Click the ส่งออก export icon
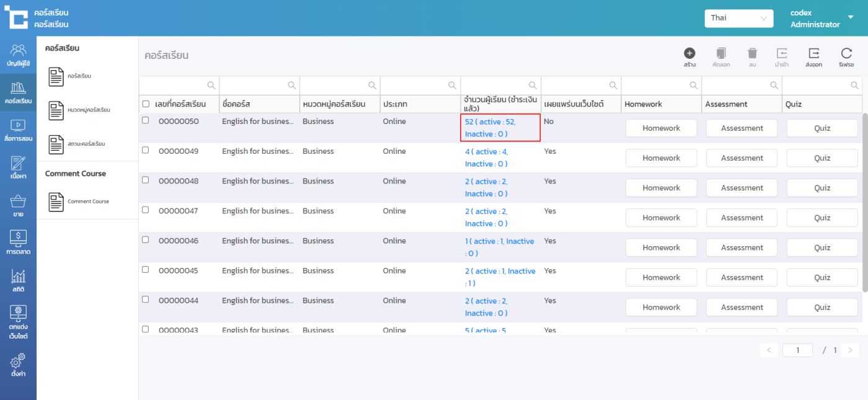 (813, 54)
